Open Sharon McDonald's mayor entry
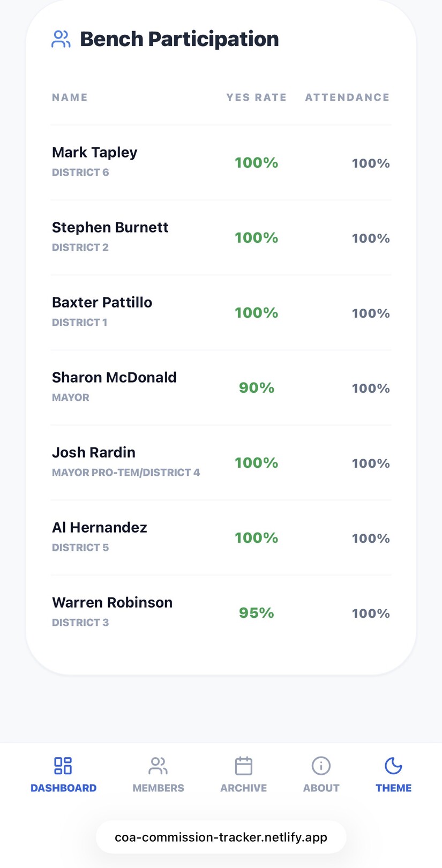This screenshot has height=868, width=442. pyautogui.click(x=114, y=378)
